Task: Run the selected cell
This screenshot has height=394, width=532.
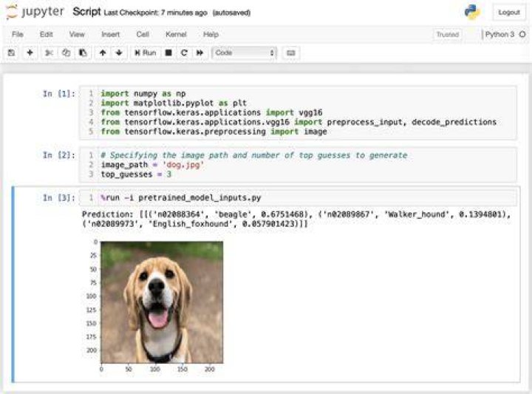Action: [x=146, y=52]
